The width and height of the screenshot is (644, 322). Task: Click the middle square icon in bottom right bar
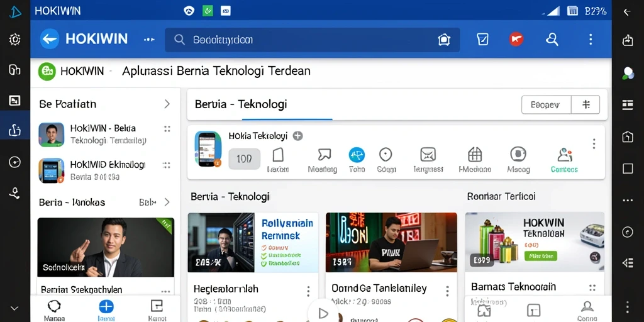pyautogui.click(x=533, y=310)
